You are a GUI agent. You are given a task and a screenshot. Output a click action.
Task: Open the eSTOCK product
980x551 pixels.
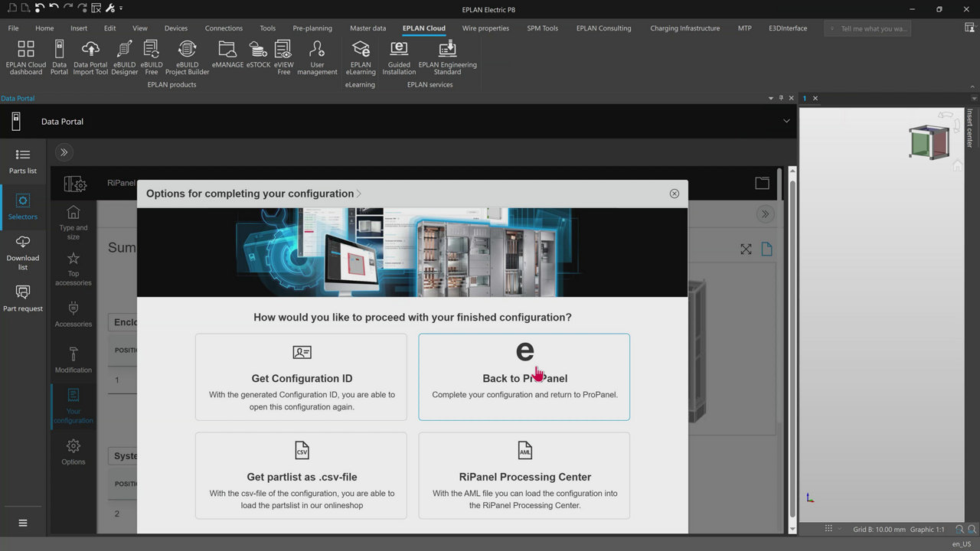click(258, 56)
